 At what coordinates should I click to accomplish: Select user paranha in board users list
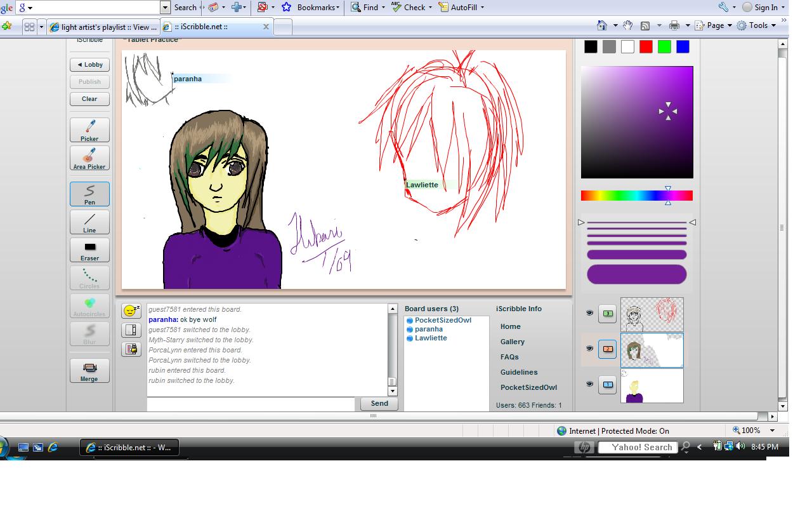tap(429, 329)
